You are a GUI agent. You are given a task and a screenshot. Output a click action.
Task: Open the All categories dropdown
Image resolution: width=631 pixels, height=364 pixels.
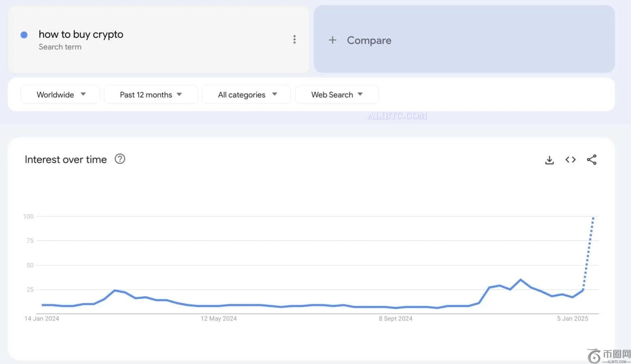[x=246, y=94]
